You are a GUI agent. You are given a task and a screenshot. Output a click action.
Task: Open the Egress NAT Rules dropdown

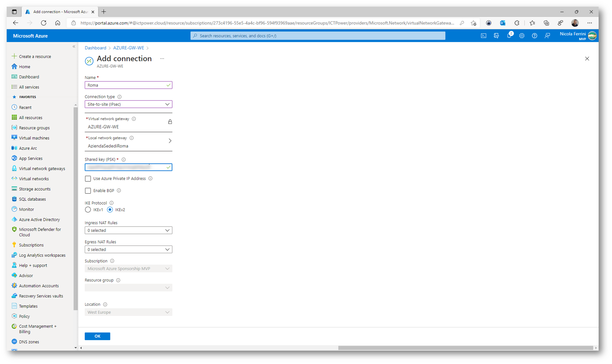click(x=128, y=249)
